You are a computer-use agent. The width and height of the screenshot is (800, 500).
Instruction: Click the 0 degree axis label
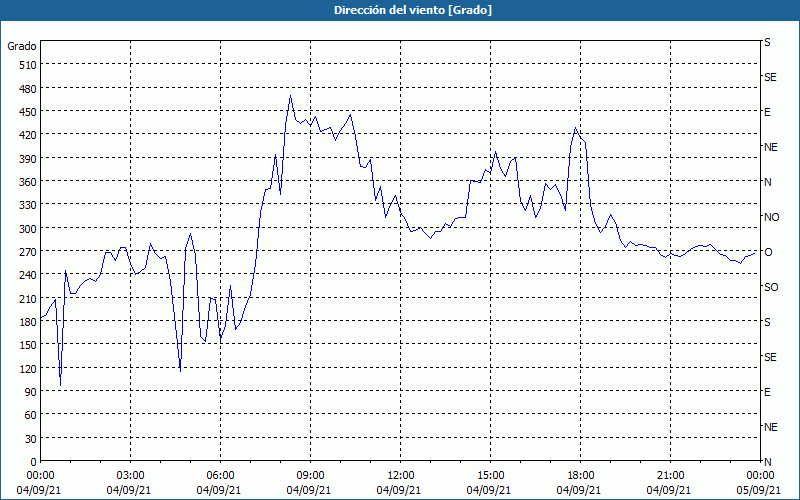pyautogui.click(x=34, y=462)
